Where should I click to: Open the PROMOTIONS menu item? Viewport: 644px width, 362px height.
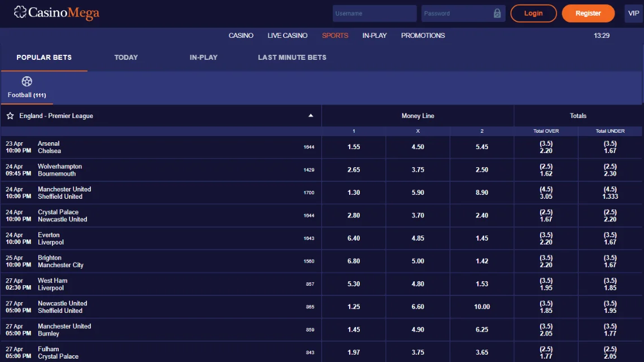423,36
